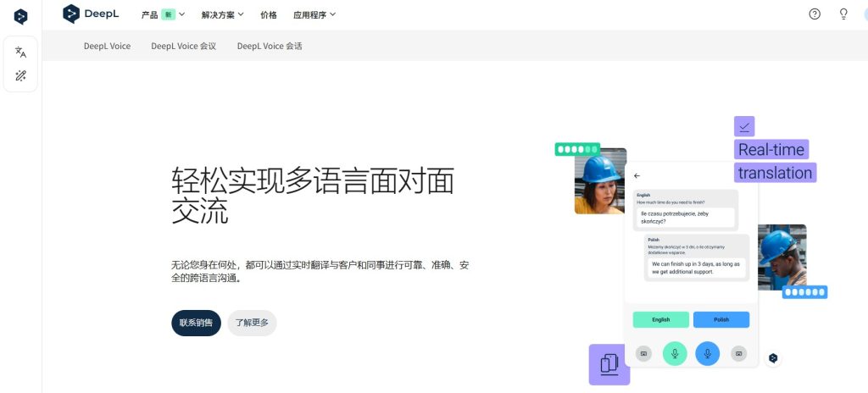The height and width of the screenshot is (393, 868).
Task: Click the small DeepL badge near the mockup
Action: click(773, 358)
